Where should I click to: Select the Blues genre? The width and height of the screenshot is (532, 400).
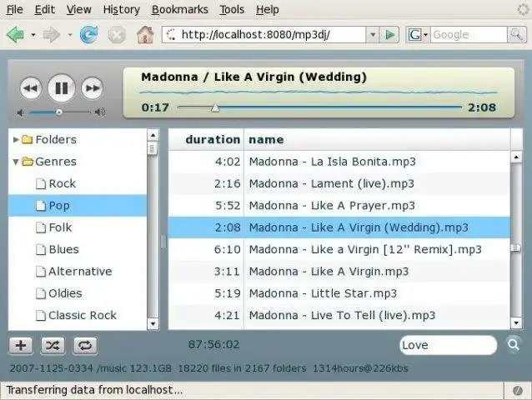pyautogui.click(x=78, y=249)
